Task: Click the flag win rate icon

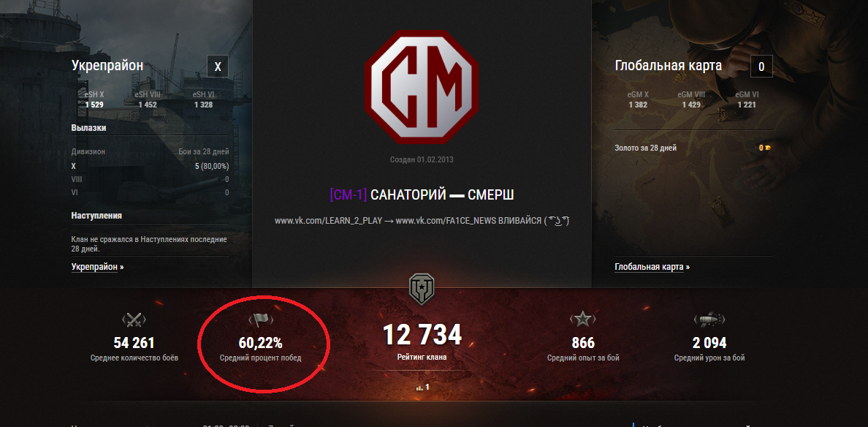Action: pos(260,320)
